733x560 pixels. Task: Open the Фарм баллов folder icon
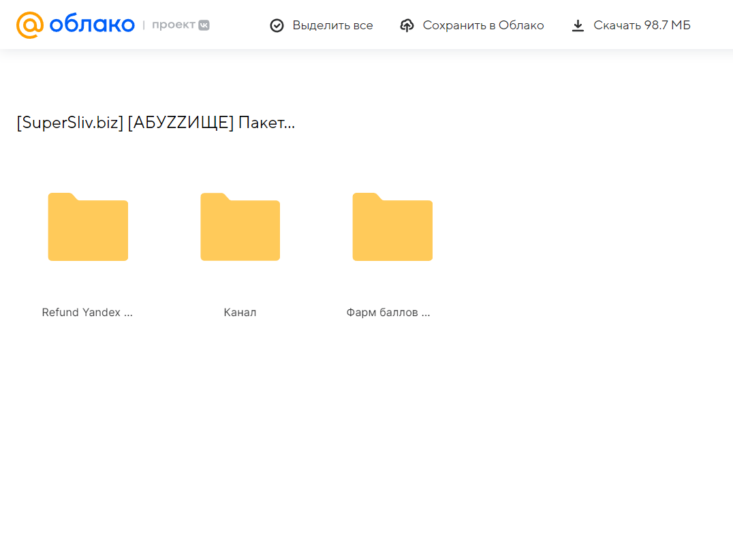tap(392, 227)
